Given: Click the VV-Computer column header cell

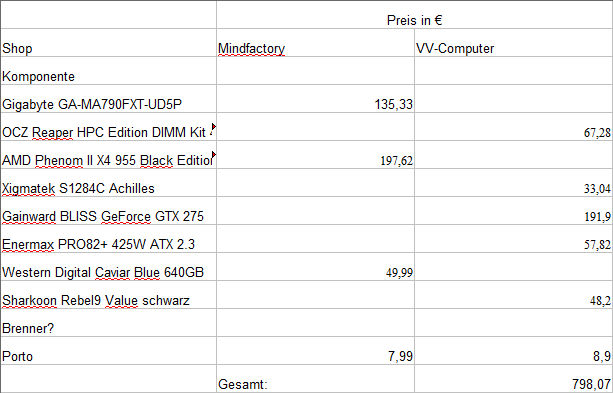Looking at the screenshot, I should tap(513, 43).
